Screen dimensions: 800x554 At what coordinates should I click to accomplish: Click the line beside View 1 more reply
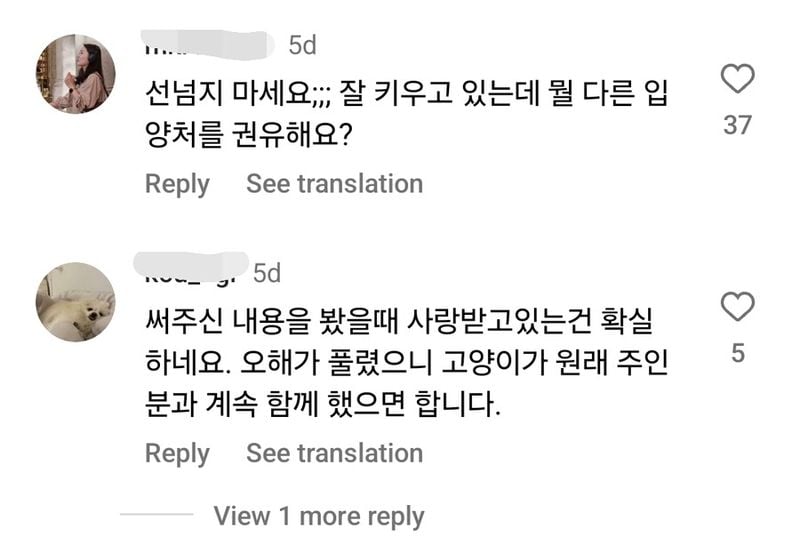pyautogui.click(x=157, y=514)
